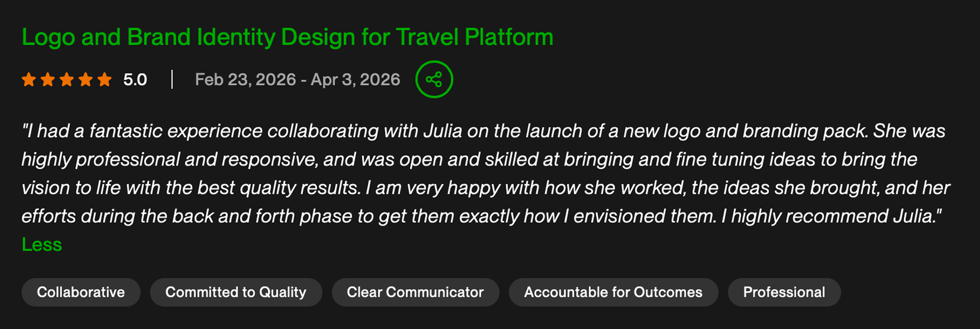980x329 pixels.
Task: Click the Accountable for Outcomes tag
Action: coord(613,293)
